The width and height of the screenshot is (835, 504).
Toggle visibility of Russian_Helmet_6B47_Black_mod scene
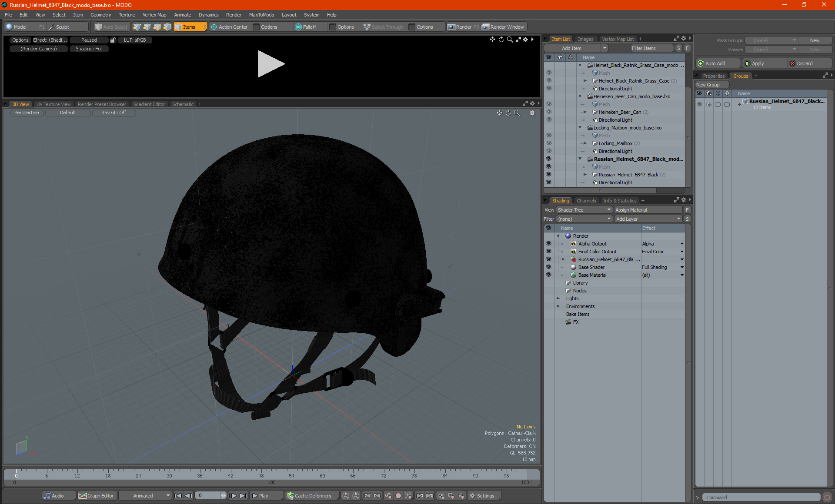pos(549,159)
